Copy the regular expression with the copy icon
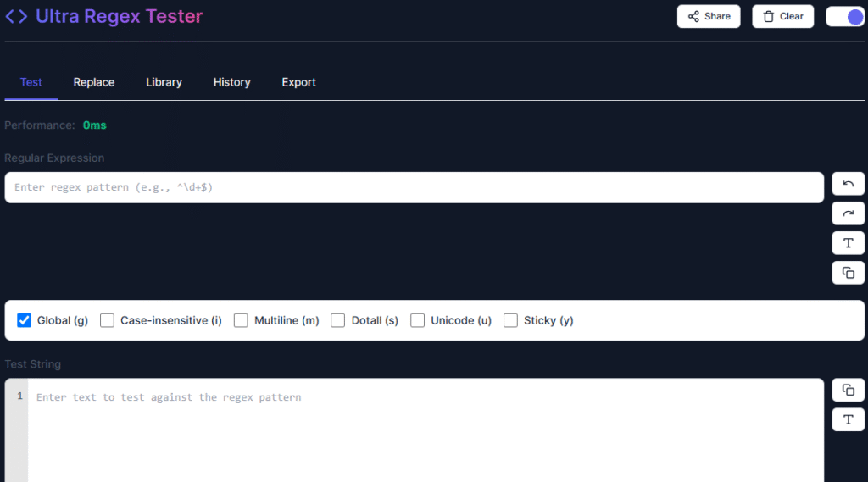 (848, 272)
